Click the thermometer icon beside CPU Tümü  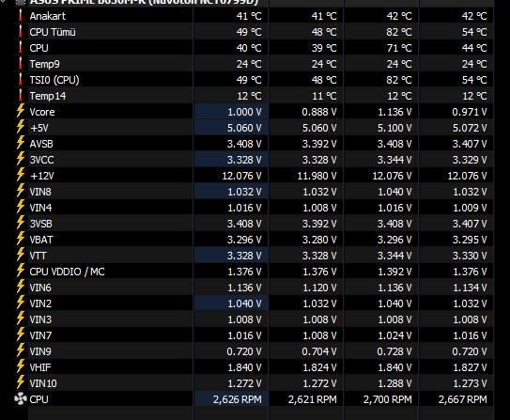coord(21,31)
